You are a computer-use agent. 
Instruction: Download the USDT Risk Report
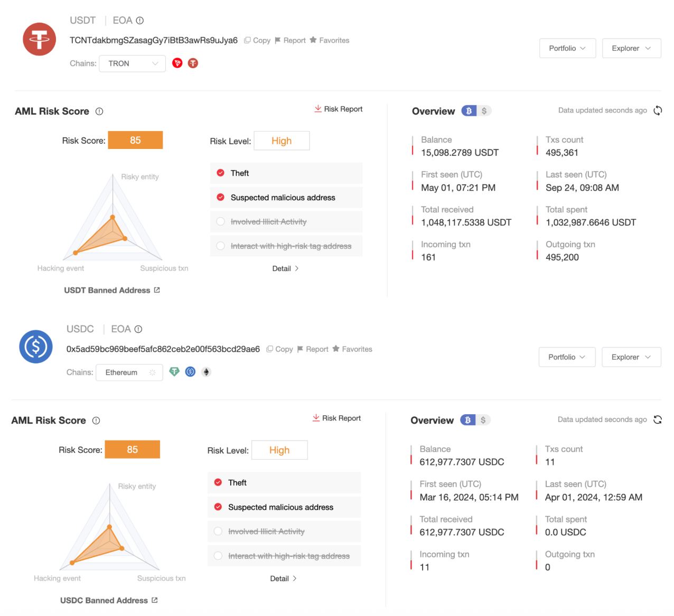tap(339, 109)
